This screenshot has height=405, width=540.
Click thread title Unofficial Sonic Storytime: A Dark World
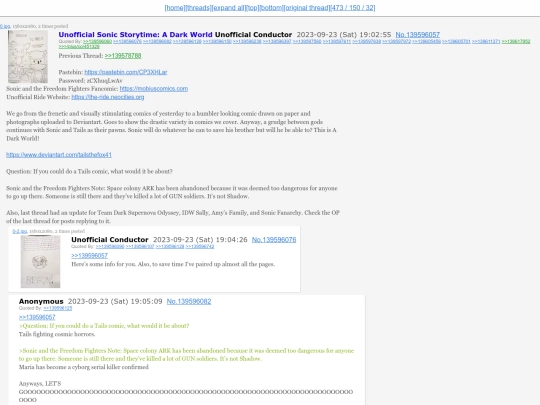pos(135,34)
